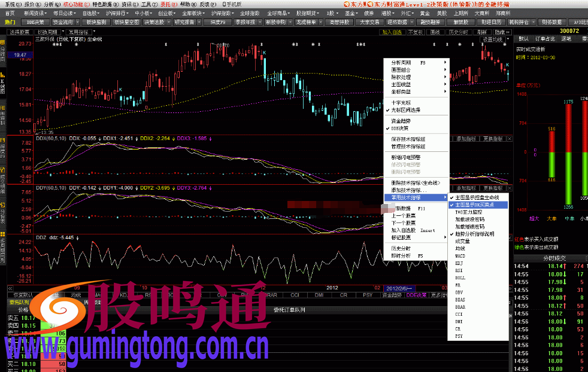Viewport: 588px width, 372px height.
Task: Click the 选择股票 button
Action: point(20,32)
